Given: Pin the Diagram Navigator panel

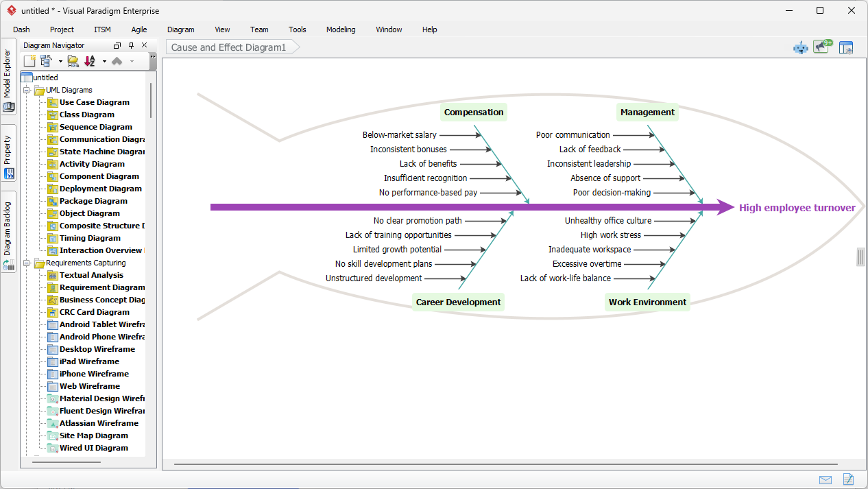Looking at the screenshot, I should tap(130, 45).
